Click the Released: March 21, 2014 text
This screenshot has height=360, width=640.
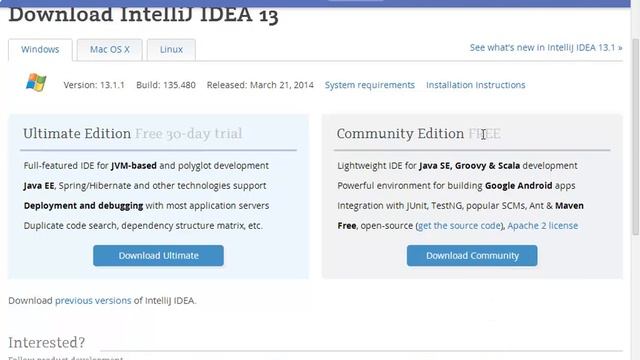coord(260,85)
